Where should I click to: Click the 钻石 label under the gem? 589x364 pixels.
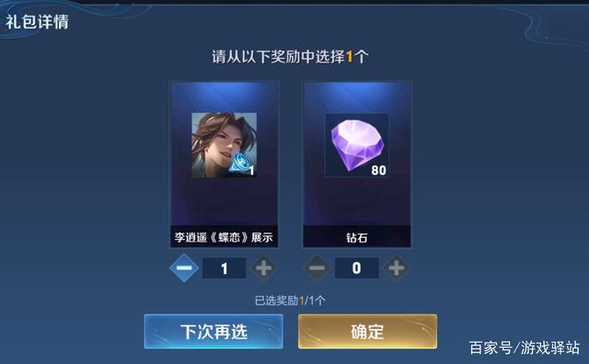(357, 237)
